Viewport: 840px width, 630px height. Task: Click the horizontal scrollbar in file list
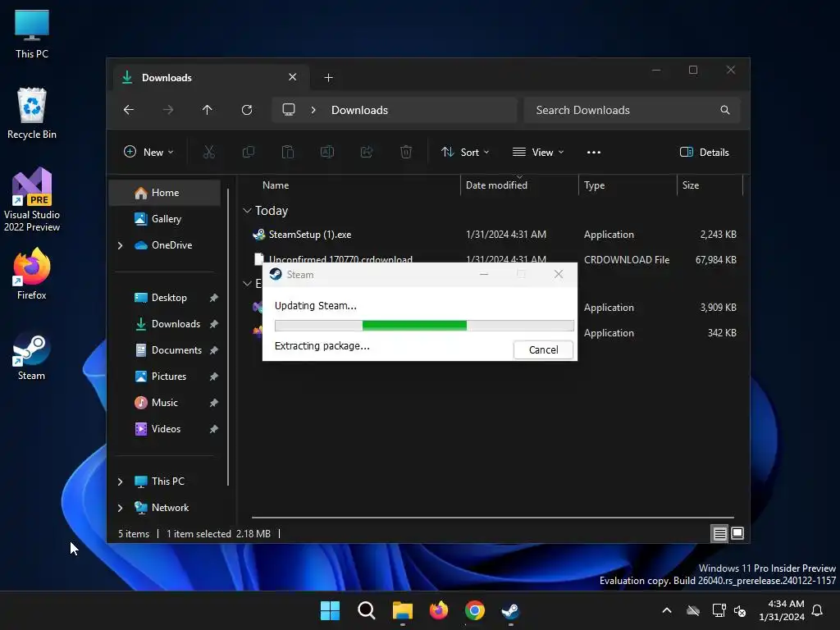point(493,518)
